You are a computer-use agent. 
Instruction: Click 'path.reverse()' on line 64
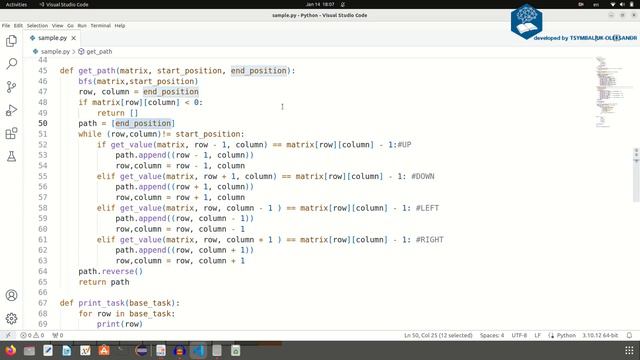[x=111, y=271]
